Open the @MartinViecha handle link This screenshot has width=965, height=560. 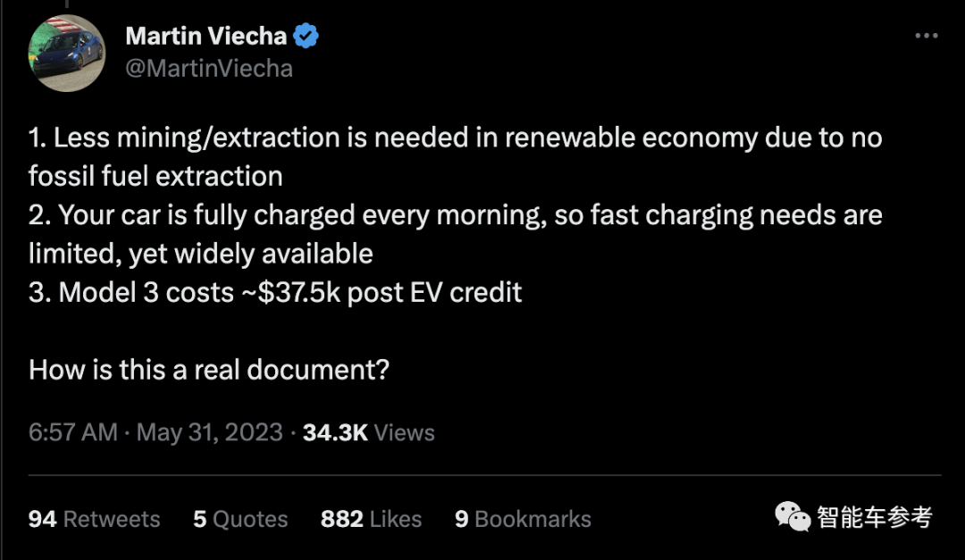[x=209, y=68]
